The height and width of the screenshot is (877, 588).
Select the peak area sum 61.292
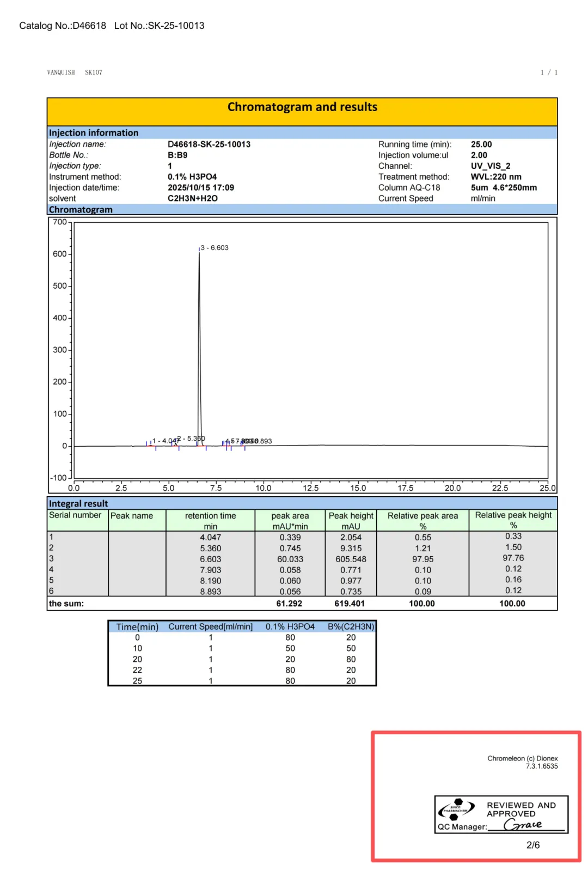289,604
